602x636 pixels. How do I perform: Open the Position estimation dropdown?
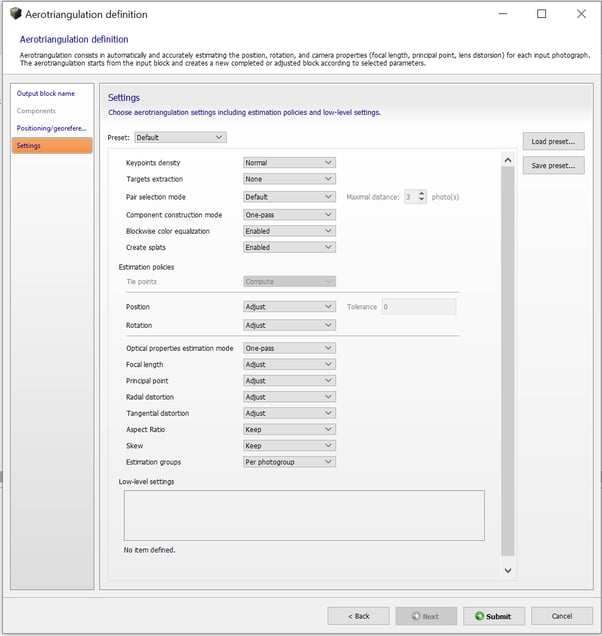point(289,307)
